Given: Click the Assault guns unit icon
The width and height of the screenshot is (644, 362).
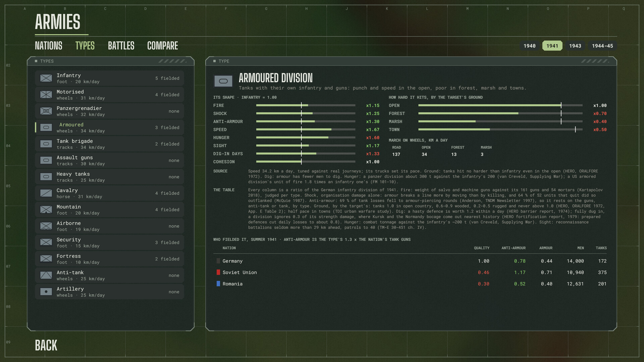Looking at the screenshot, I should coord(46,160).
